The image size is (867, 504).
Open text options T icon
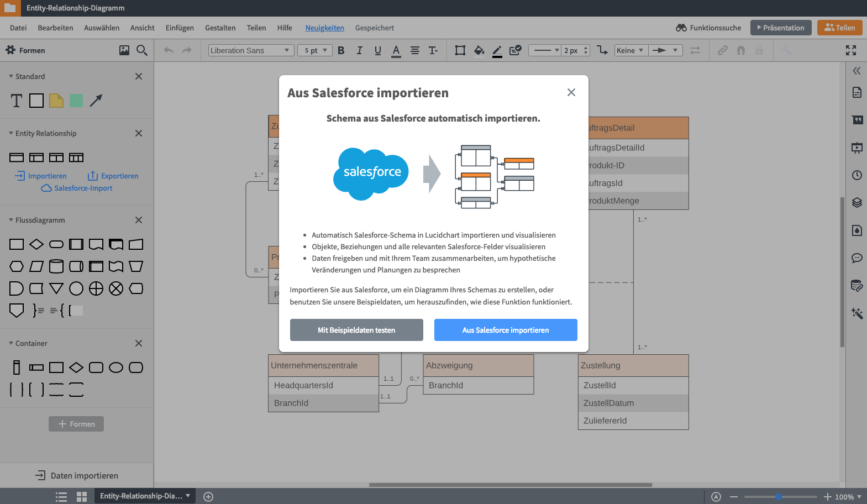point(433,50)
